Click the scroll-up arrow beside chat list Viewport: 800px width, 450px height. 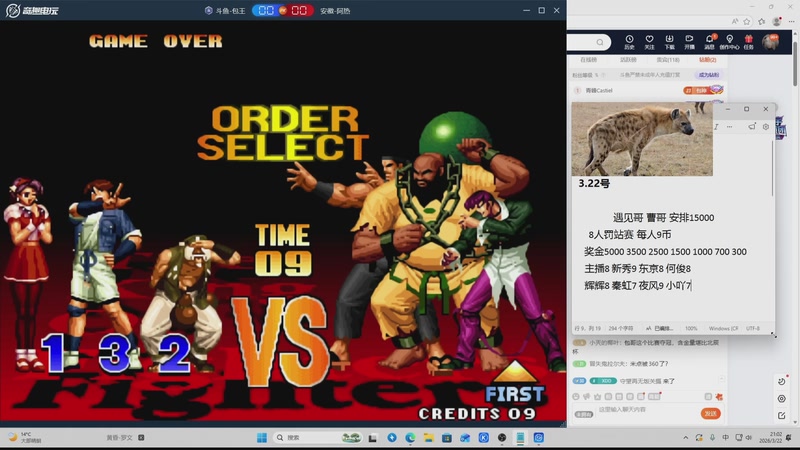[x=721, y=379]
